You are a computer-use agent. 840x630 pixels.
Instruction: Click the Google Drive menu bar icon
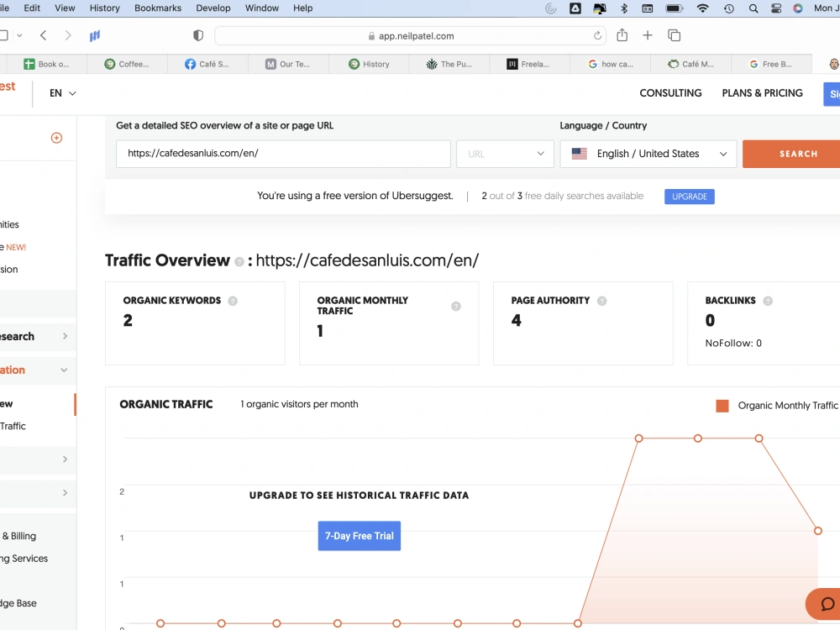click(575, 8)
